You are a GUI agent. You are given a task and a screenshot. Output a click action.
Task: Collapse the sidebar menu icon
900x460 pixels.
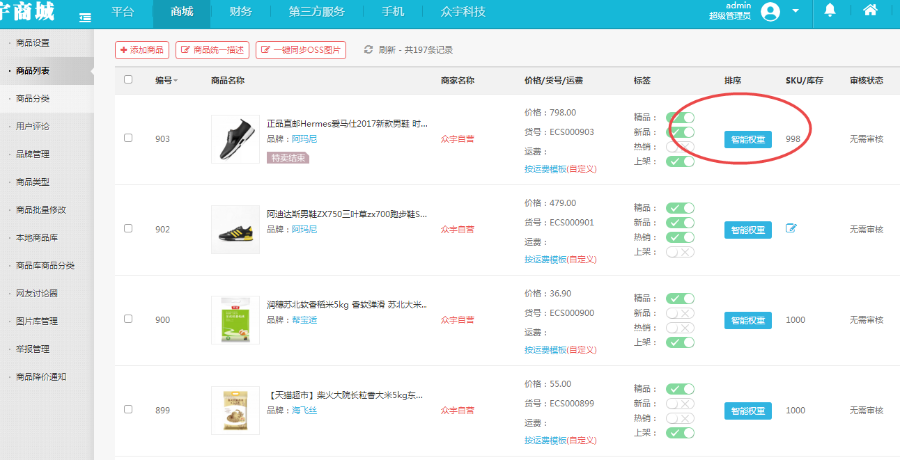coord(85,18)
